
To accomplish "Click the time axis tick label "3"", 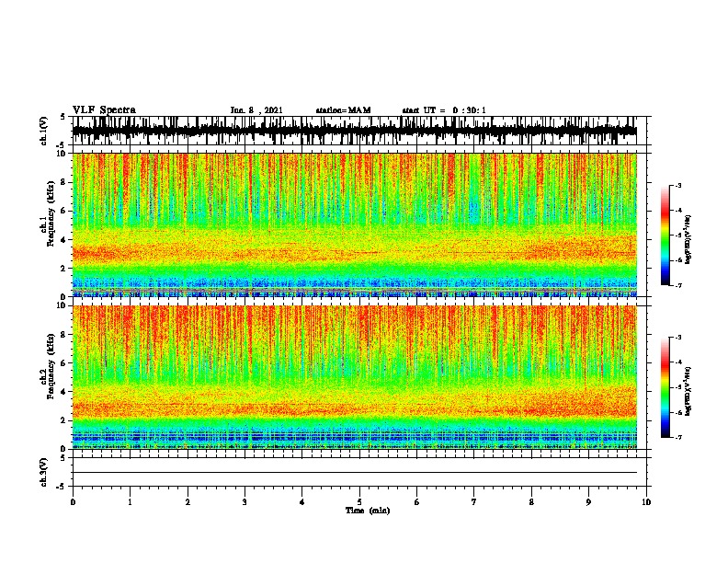I will 245,502.
